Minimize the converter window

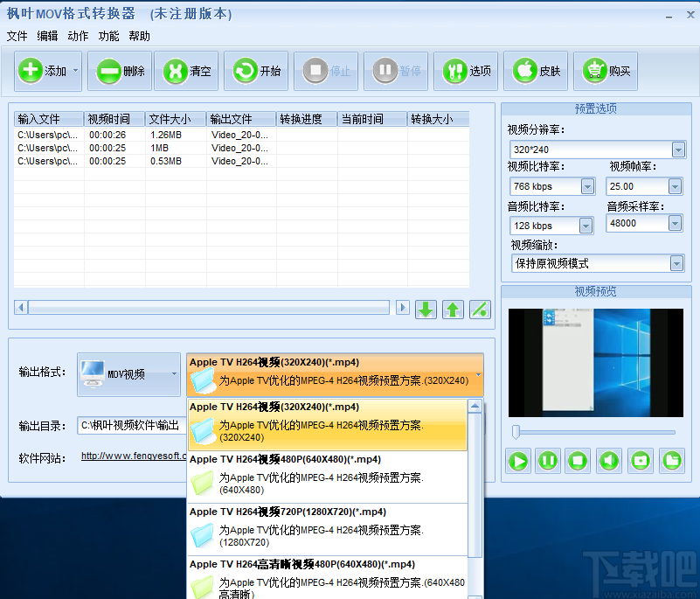coord(669,15)
